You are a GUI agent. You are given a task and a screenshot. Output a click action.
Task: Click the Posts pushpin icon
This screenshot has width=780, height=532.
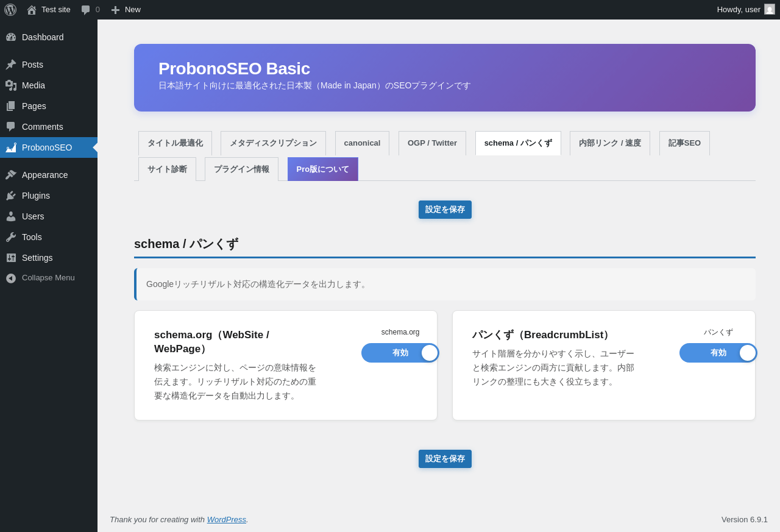pos(11,65)
